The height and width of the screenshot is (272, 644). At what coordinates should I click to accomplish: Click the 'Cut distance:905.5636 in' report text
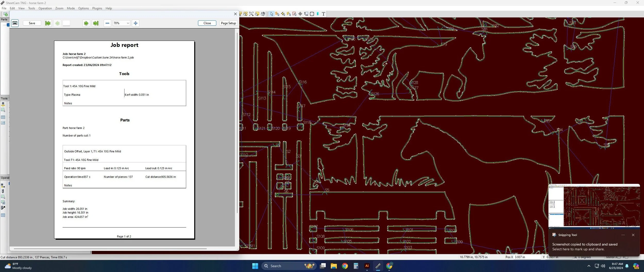160,177
